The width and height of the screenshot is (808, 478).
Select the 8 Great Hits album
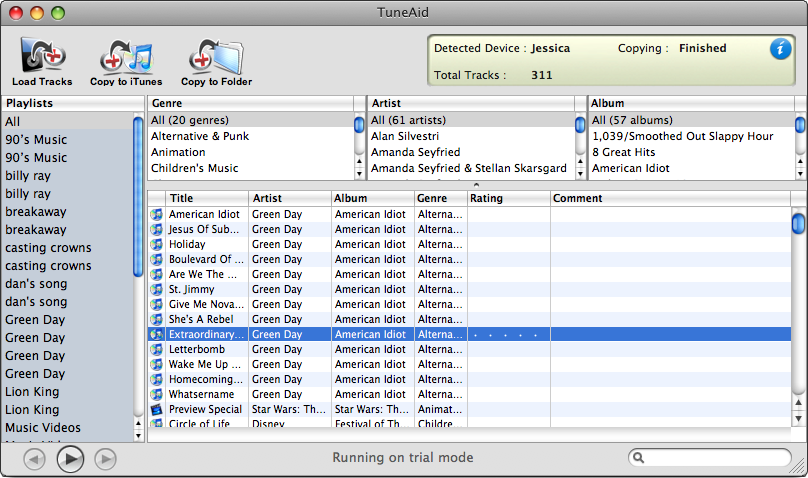[x=624, y=152]
